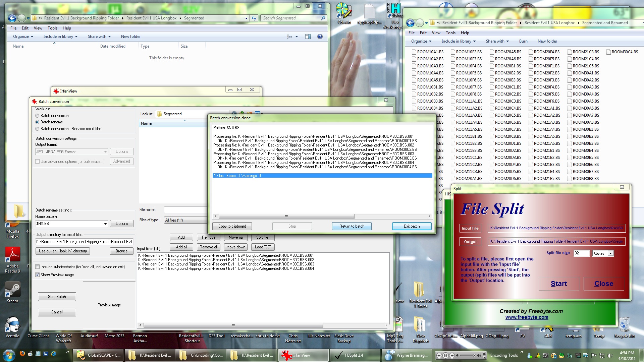Enable Include subdirectories checkbox
This screenshot has height=362, width=644.
(38, 267)
